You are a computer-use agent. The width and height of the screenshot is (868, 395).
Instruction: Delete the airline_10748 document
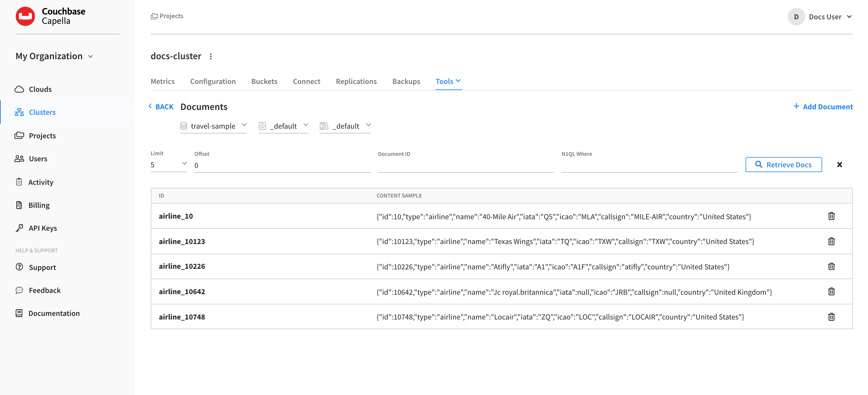click(x=832, y=317)
